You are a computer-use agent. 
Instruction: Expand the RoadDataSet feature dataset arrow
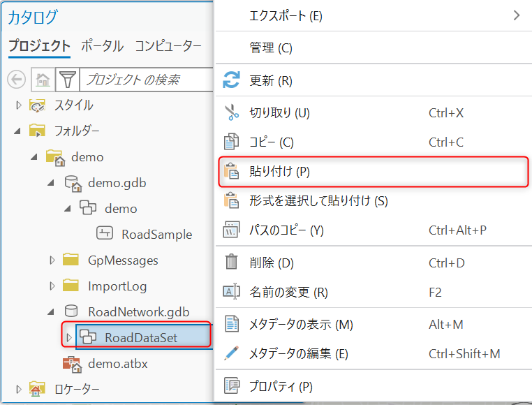tap(69, 338)
